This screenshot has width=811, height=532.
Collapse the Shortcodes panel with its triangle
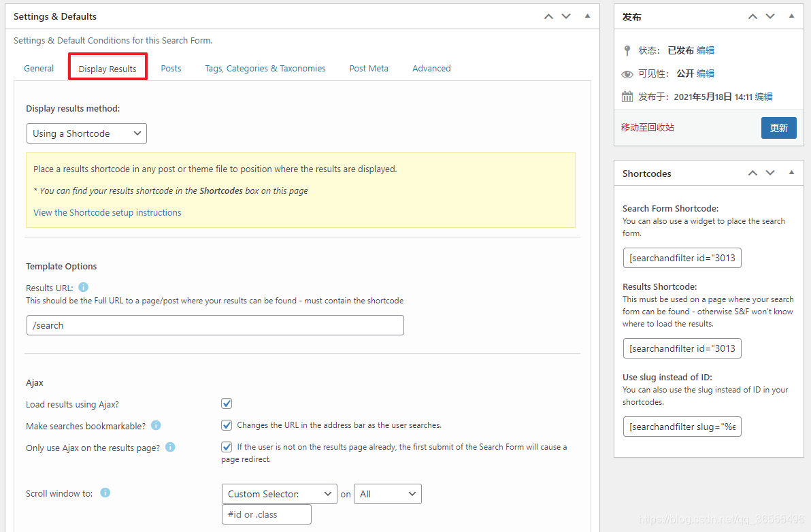pos(791,173)
